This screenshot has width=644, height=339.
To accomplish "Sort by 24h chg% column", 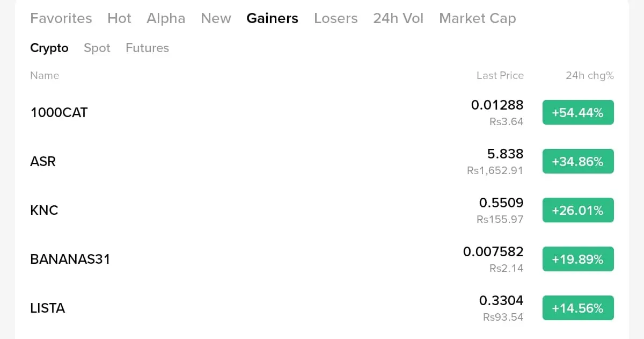I will tap(590, 76).
